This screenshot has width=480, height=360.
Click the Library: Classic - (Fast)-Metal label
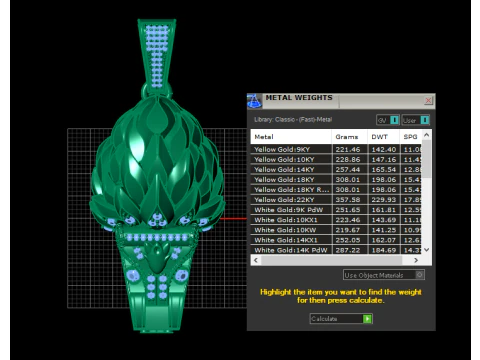[293, 119]
